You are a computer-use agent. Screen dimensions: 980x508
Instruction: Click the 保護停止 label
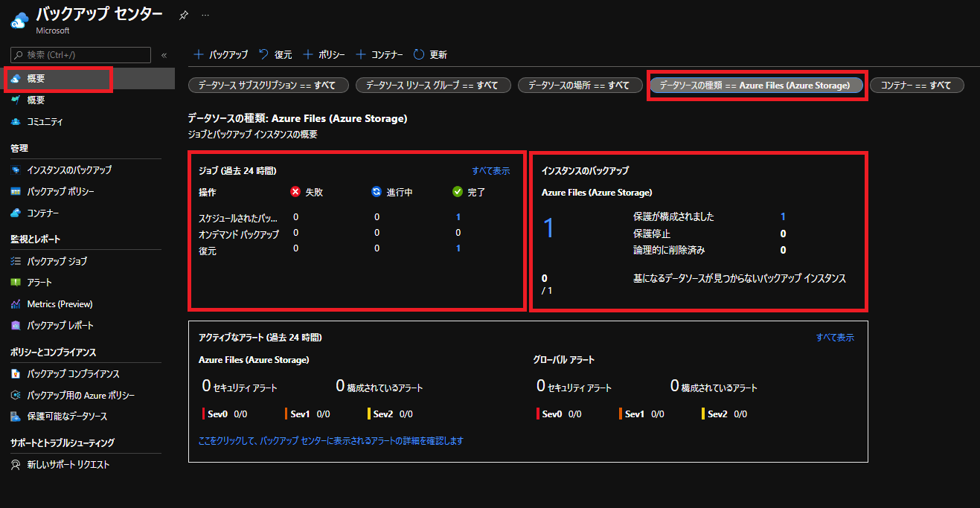click(651, 234)
